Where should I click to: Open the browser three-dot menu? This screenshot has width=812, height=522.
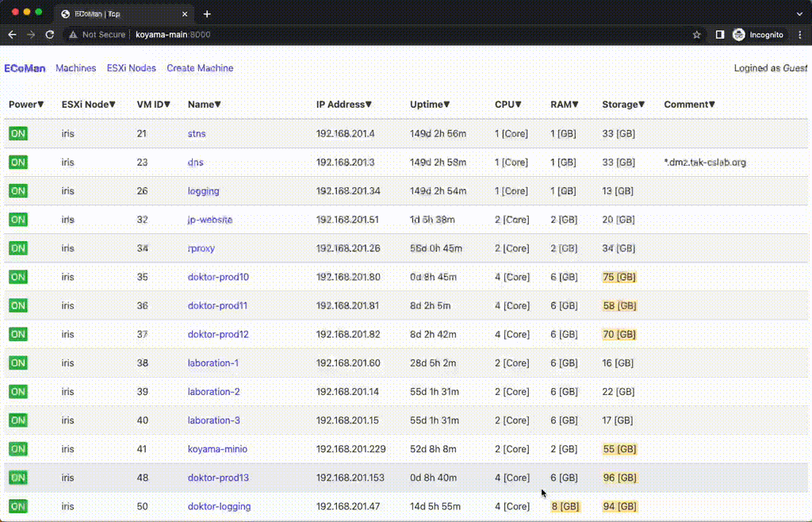(x=800, y=35)
